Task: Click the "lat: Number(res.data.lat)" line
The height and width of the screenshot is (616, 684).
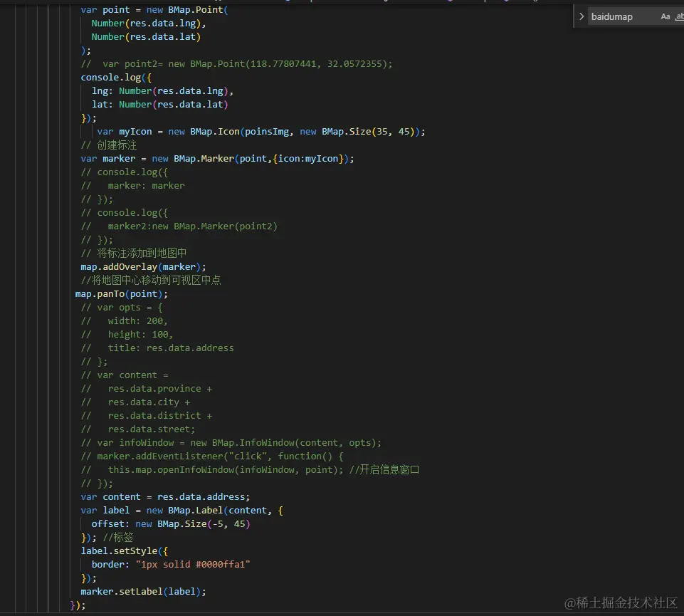Action: (159, 105)
